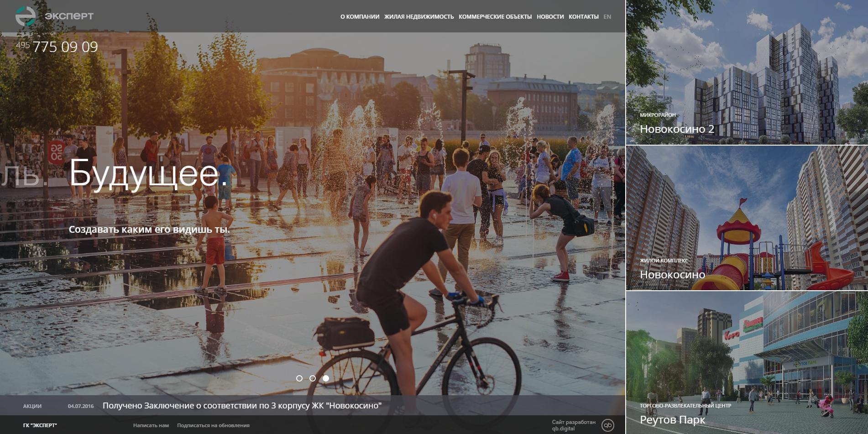Switch site language to EN
This screenshot has width=868, height=434.
[607, 17]
